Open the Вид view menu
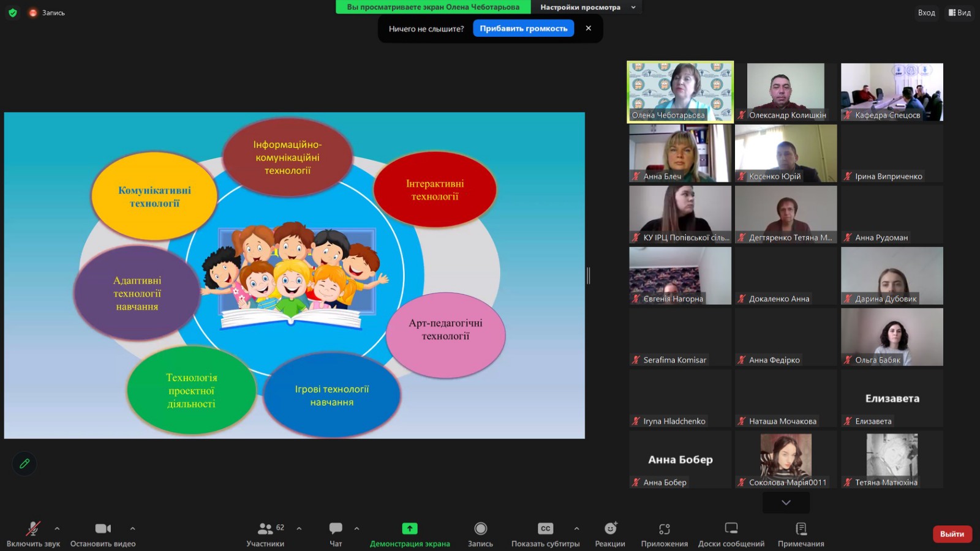This screenshot has height=551, width=980. click(x=960, y=12)
